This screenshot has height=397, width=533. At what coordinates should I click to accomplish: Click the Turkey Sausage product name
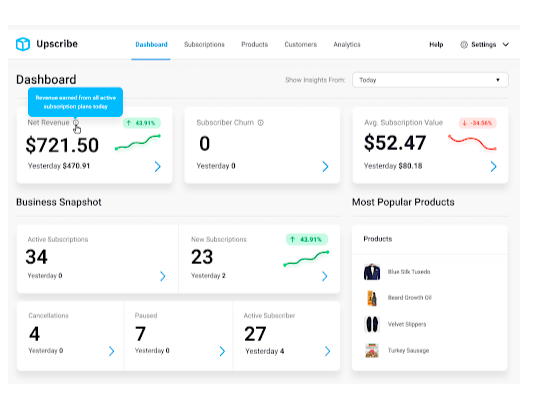pyautogui.click(x=408, y=350)
